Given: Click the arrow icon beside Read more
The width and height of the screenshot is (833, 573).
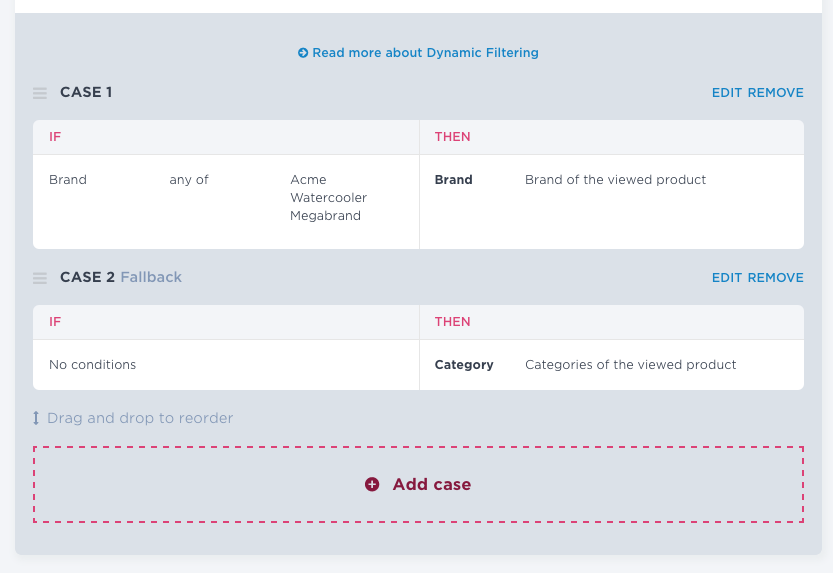Looking at the screenshot, I should (x=303, y=53).
